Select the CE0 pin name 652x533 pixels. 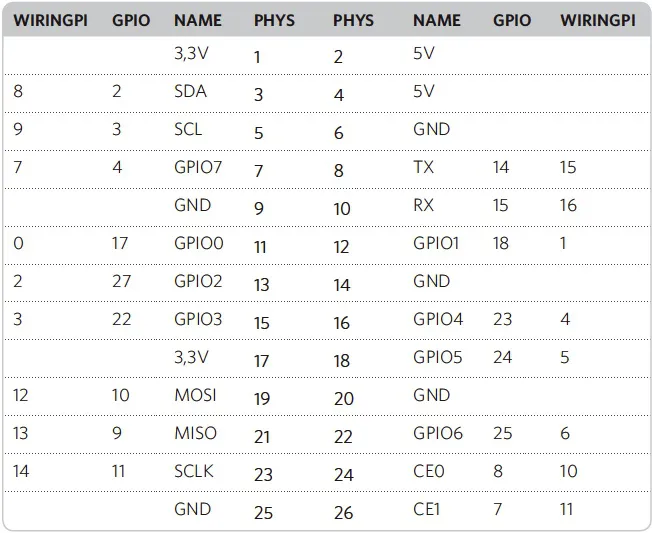click(x=427, y=471)
